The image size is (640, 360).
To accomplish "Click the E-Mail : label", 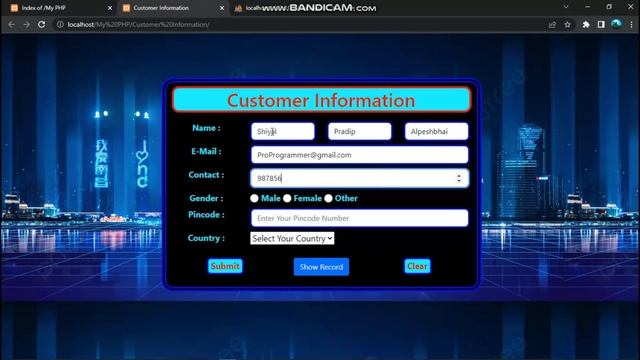I will [x=206, y=151].
